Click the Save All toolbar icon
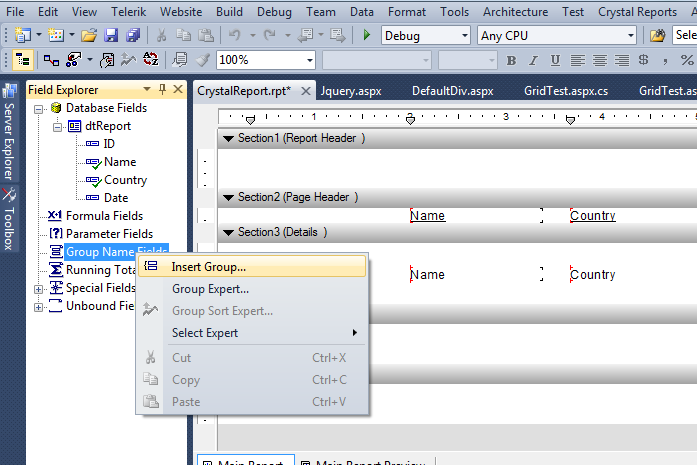This screenshot has height=465, width=697. [132, 35]
